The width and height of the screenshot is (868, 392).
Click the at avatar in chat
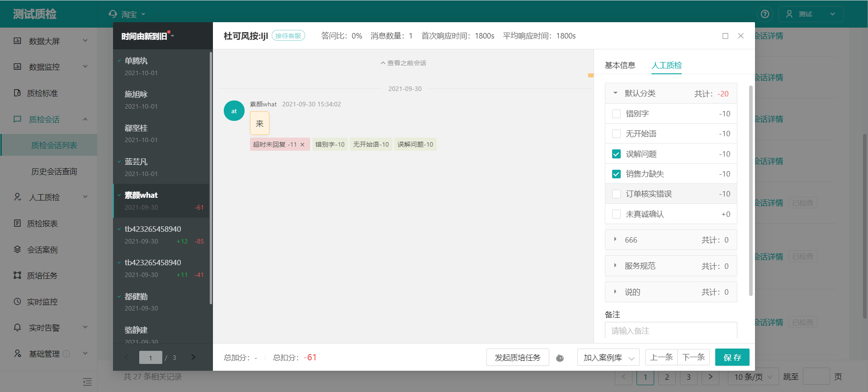coord(234,111)
